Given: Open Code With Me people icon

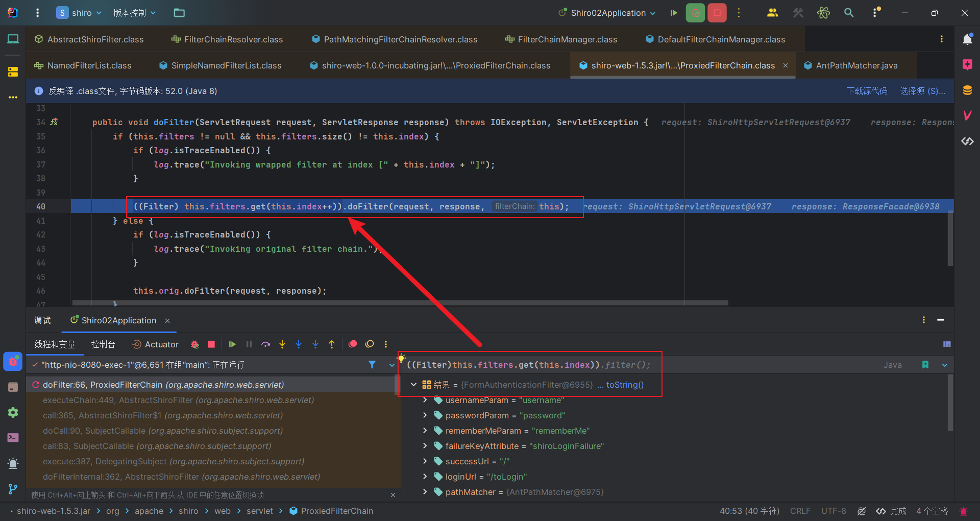Looking at the screenshot, I should pyautogui.click(x=772, y=13).
